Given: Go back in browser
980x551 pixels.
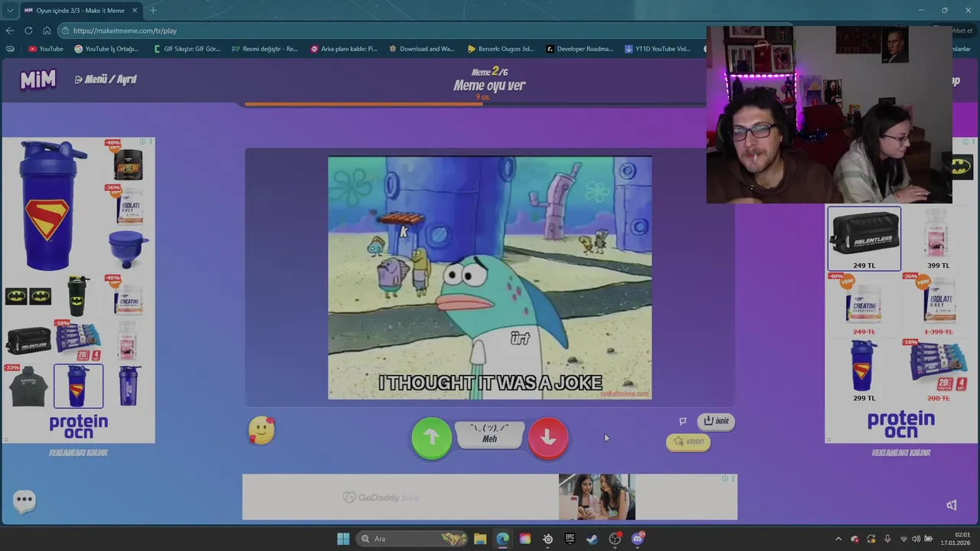Looking at the screenshot, I should click(x=10, y=31).
